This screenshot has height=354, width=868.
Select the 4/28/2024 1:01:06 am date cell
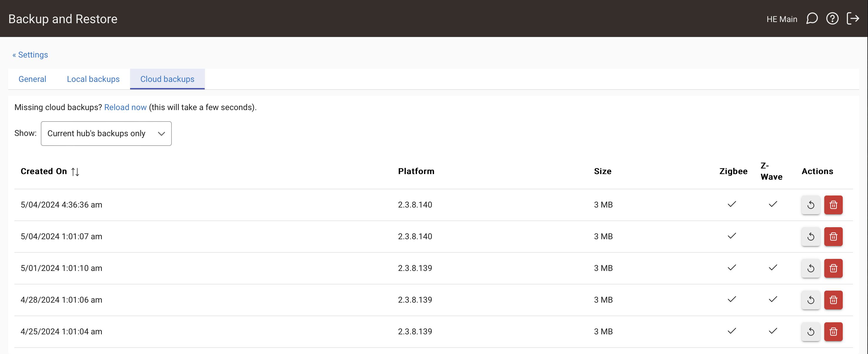[x=61, y=300]
